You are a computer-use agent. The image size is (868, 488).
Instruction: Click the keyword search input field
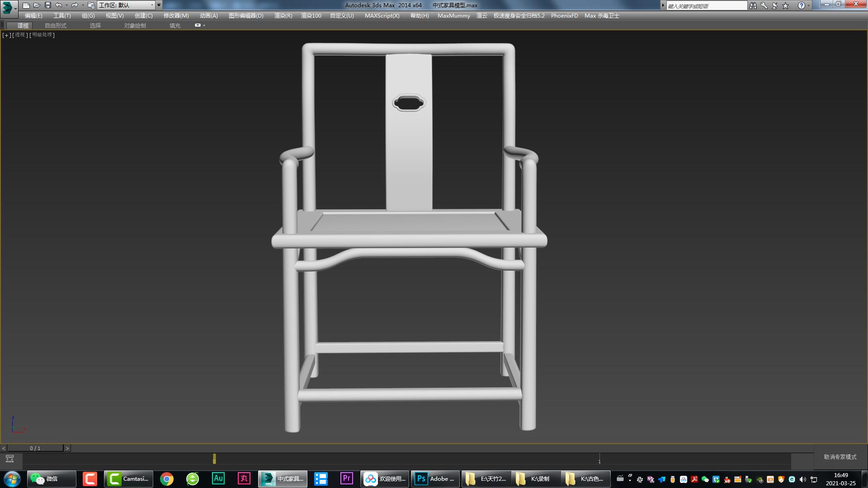click(706, 6)
